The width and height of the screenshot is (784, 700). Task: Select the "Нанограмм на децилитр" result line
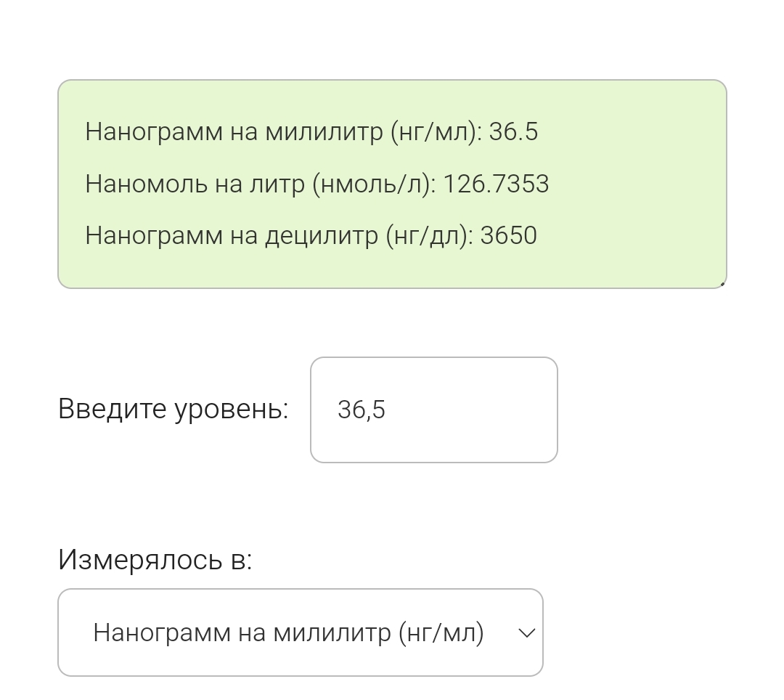(x=311, y=235)
